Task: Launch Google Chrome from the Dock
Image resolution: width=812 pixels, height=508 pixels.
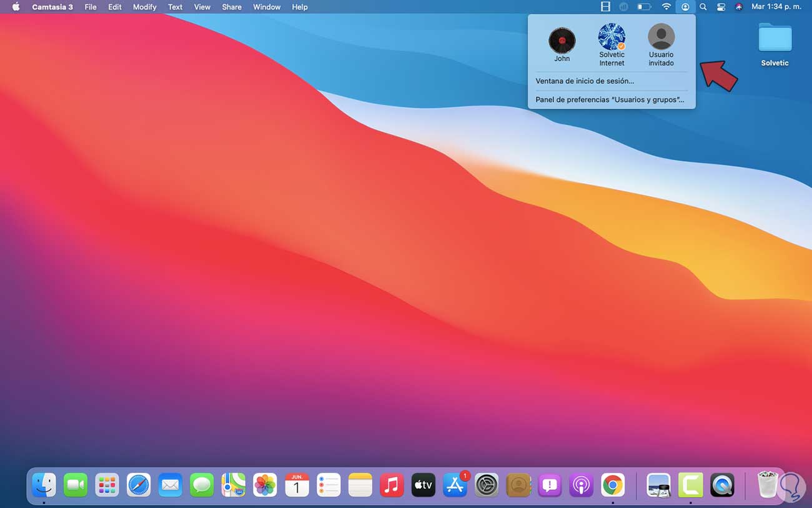Action: (x=613, y=485)
